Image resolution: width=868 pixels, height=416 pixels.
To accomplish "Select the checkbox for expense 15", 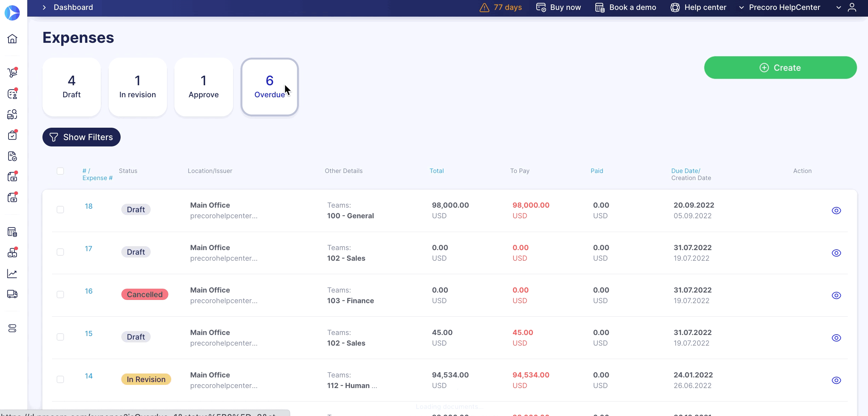I will [x=60, y=337].
